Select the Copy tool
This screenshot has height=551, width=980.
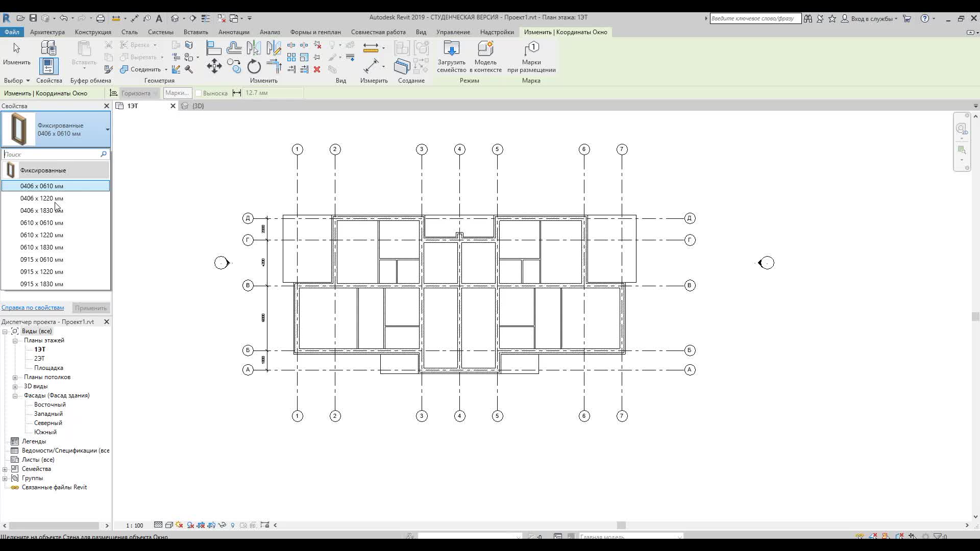pos(234,66)
